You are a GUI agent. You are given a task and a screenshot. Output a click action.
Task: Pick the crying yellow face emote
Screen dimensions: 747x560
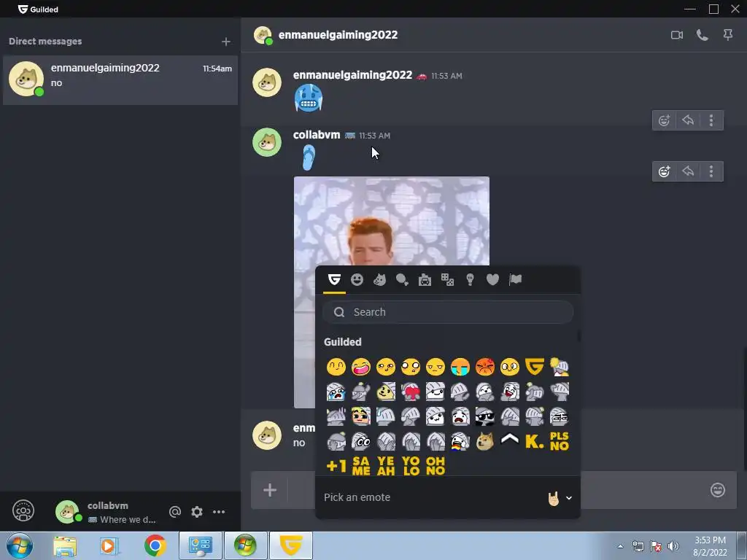coord(460,367)
